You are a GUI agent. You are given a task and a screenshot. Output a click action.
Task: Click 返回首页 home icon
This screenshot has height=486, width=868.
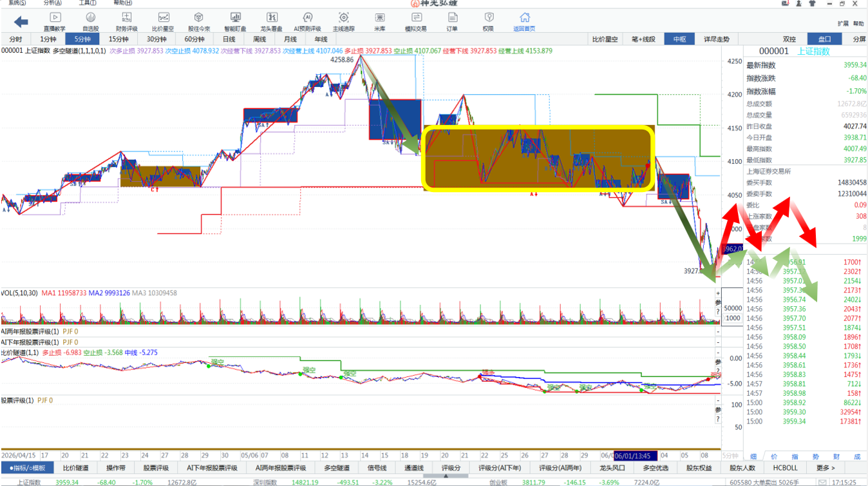[525, 21]
